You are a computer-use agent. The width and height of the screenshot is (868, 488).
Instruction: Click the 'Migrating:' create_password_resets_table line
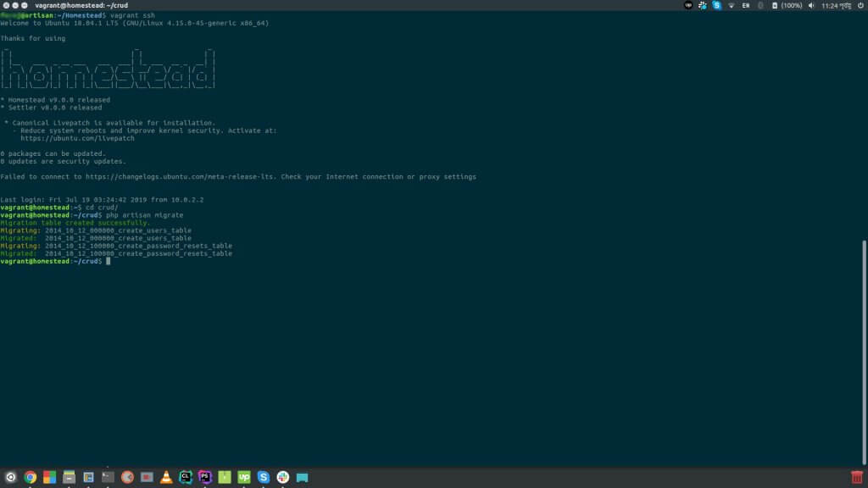tap(116, 247)
